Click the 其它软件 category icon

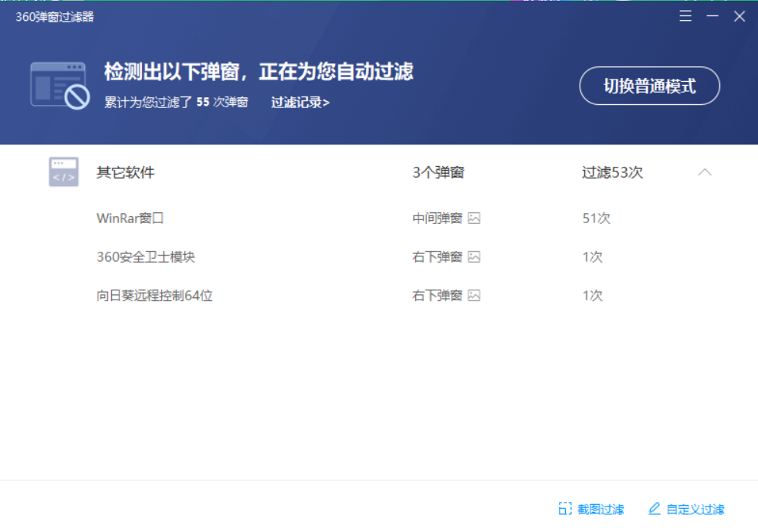pyautogui.click(x=64, y=171)
